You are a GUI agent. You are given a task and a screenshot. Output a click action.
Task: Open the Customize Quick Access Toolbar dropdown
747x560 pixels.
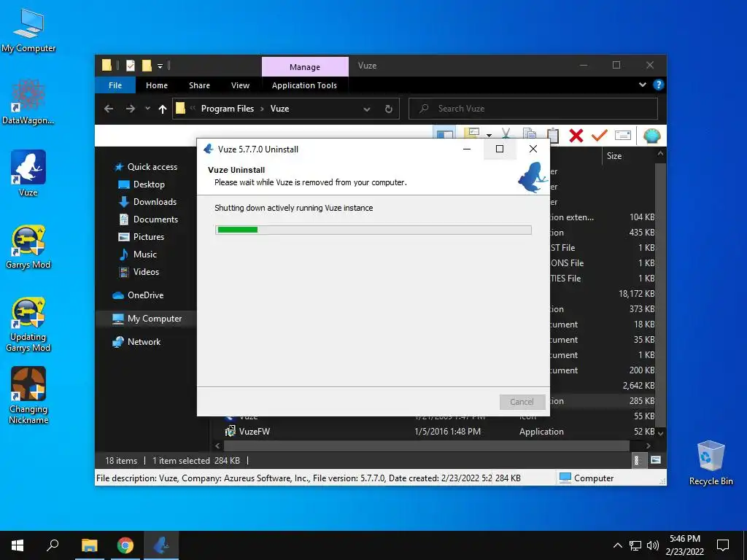click(160, 66)
